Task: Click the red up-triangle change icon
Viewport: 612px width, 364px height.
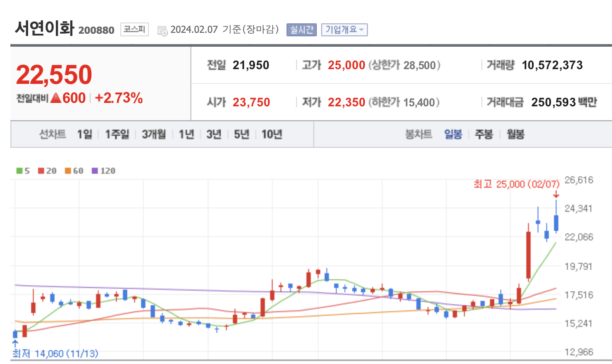Action: [x=55, y=98]
